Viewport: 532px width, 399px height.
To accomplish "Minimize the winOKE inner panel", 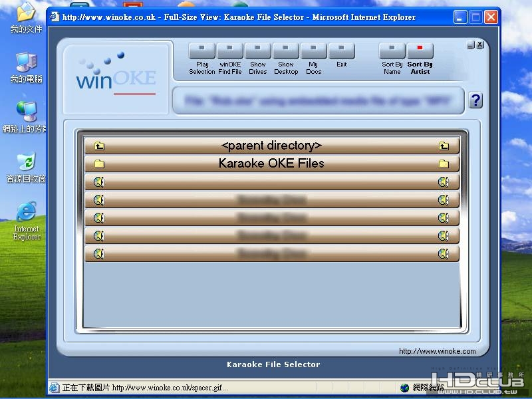I will [x=470, y=45].
